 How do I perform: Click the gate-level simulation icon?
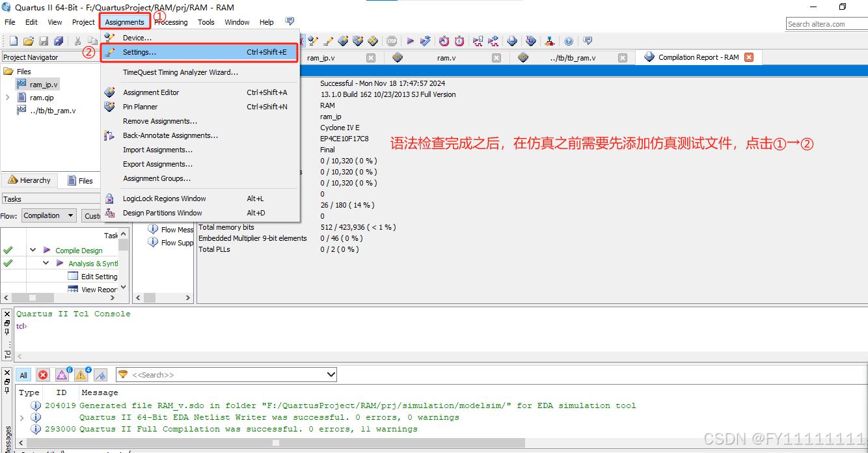(494, 41)
